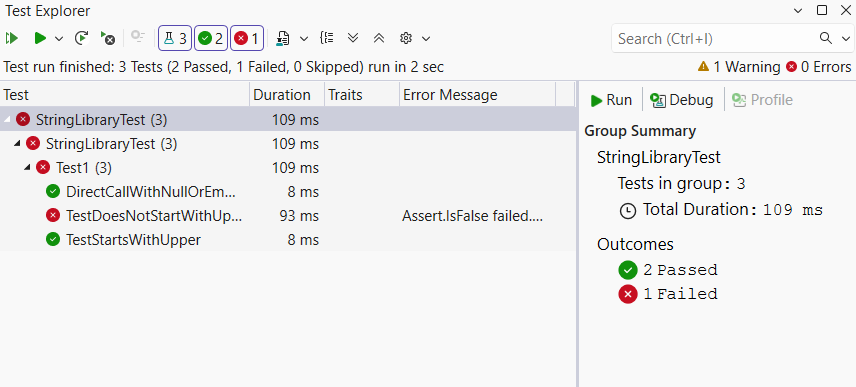This screenshot has height=387, width=856.
Task: Collapse the Test1 (3) node
Action: tap(27, 167)
